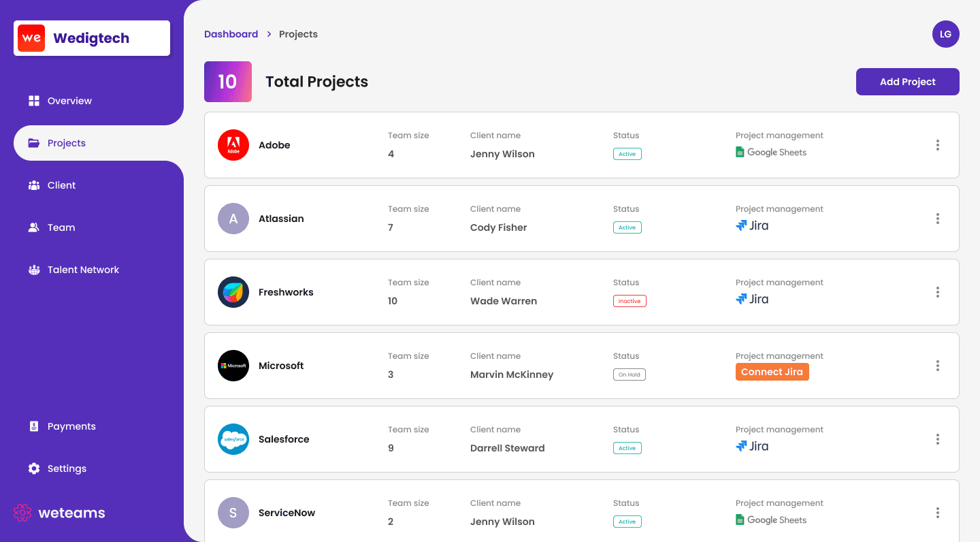The width and height of the screenshot is (980, 542).
Task: Click the Active status badge for ServiceNow
Action: pos(627,522)
